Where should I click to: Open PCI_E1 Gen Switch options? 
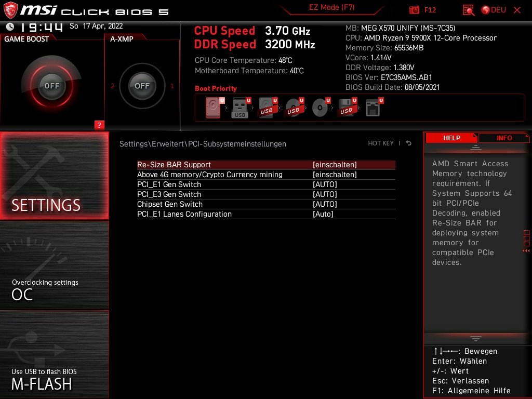325,184
